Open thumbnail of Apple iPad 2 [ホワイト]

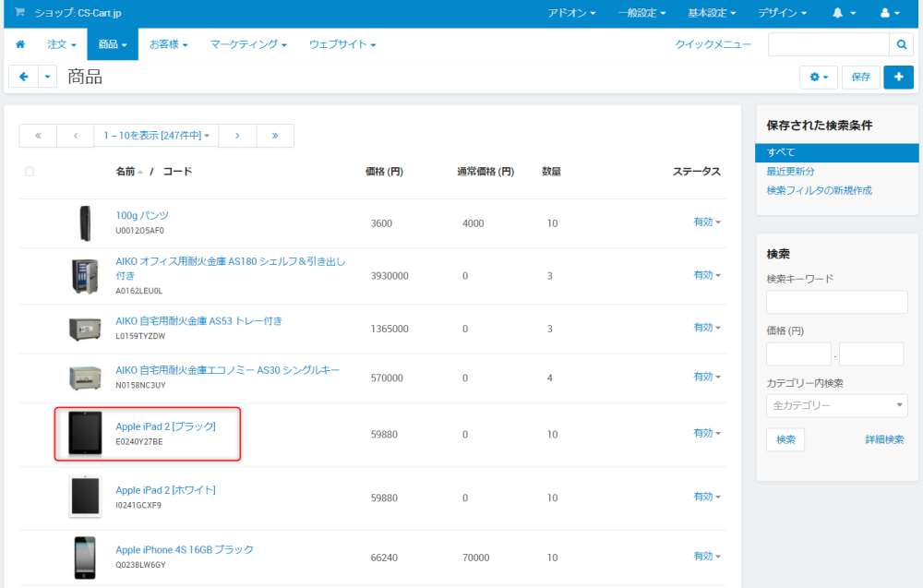click(85, 498)
